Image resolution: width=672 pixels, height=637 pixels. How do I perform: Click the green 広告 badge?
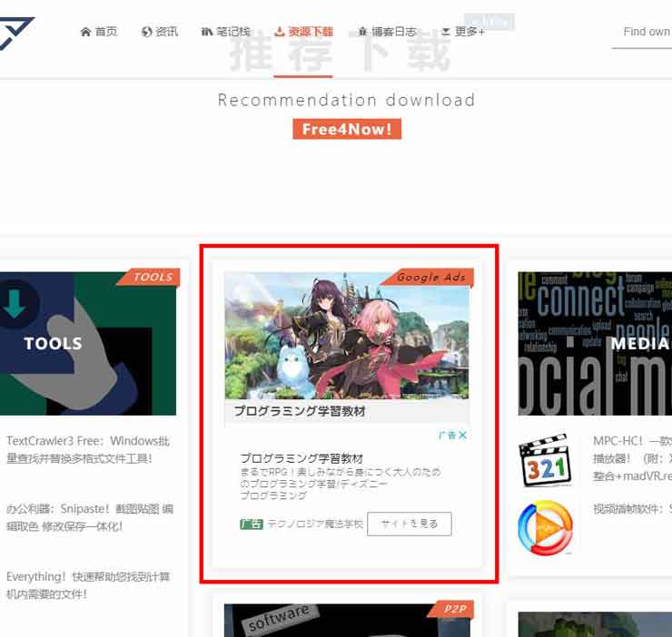(252, 524)
